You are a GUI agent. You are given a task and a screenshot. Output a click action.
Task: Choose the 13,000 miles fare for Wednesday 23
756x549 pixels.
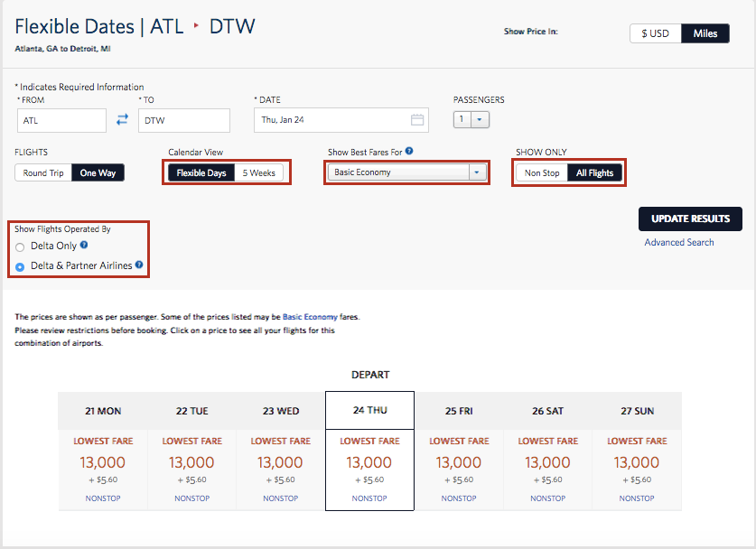[280, 462]
